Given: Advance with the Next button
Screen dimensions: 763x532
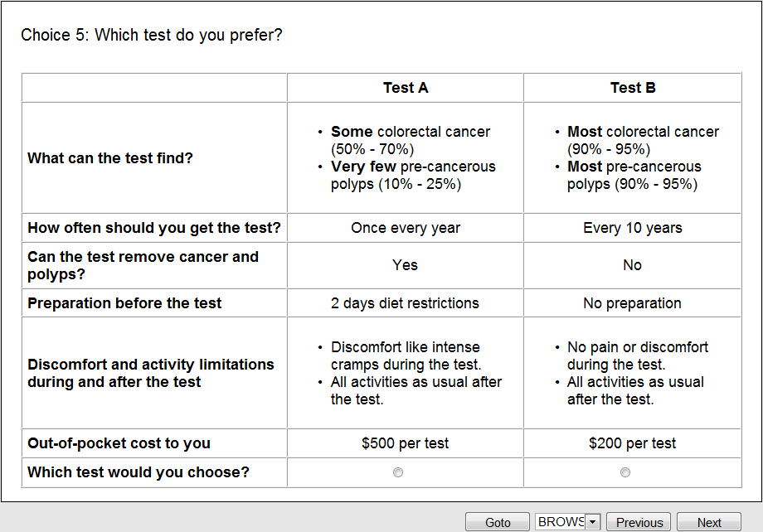Looking at the screenshot, I should click(708, 522).
